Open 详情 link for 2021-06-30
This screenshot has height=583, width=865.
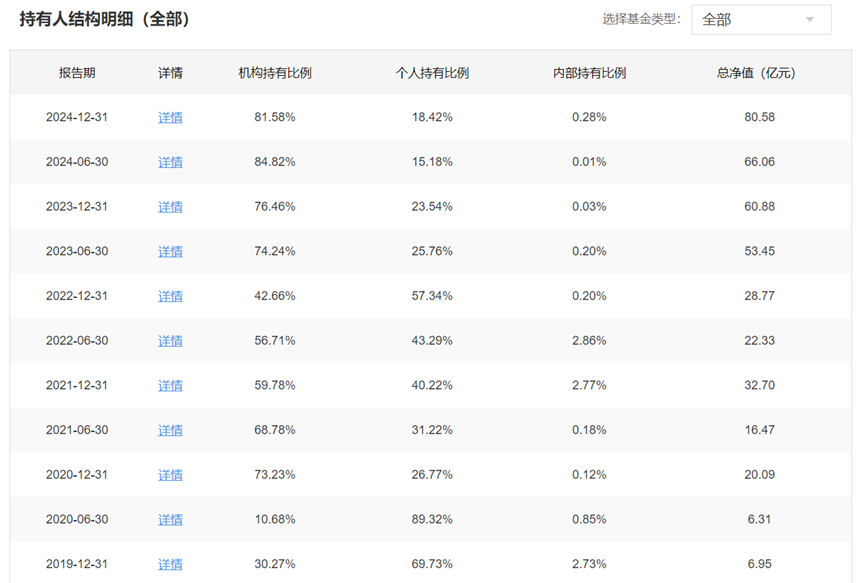coord(170,430)
